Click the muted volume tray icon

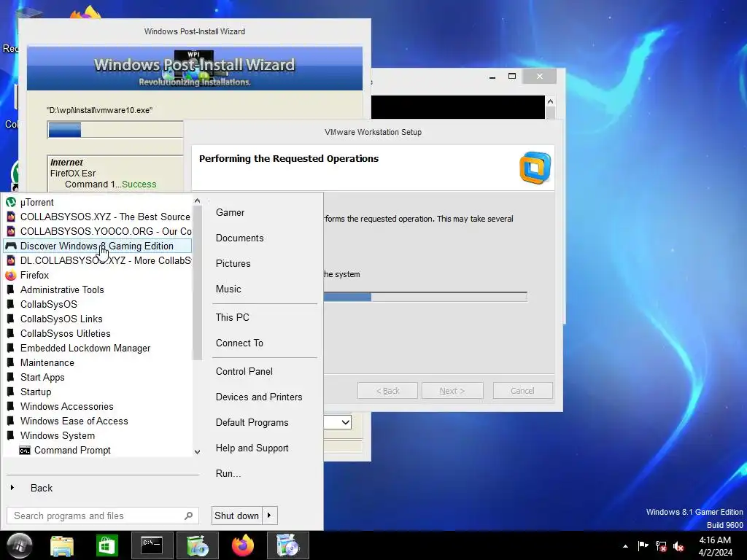pyautogui.click(x=678, y=547)
